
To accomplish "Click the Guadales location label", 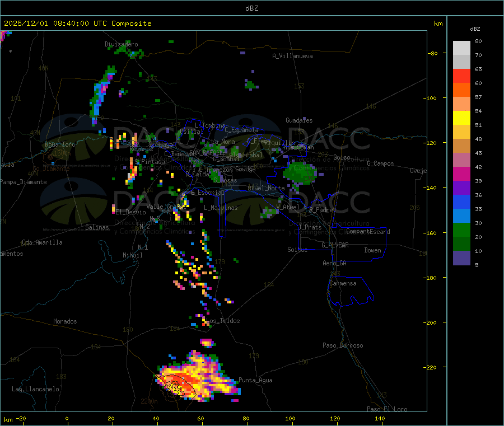I will click(299, 120).
